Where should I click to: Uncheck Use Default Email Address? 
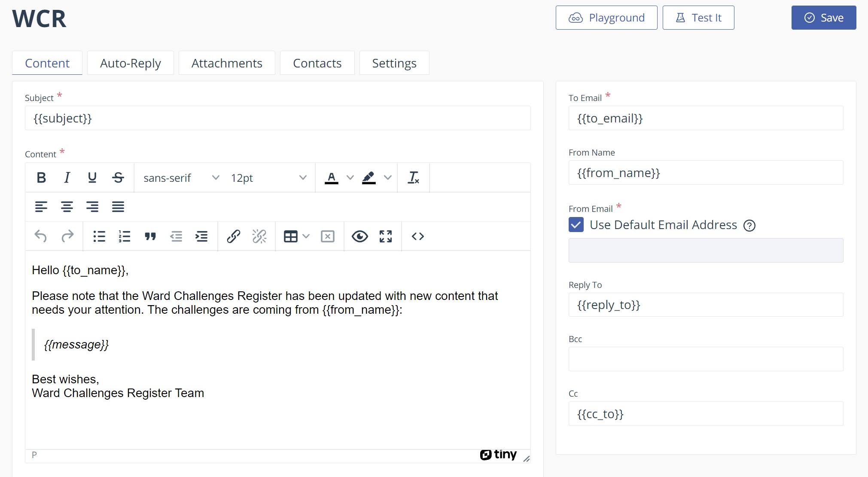(576, 225)
